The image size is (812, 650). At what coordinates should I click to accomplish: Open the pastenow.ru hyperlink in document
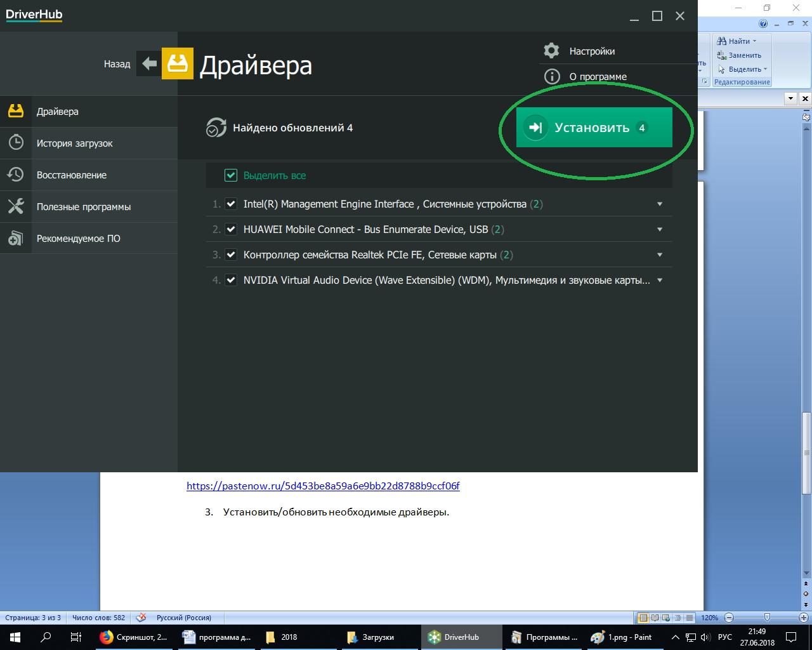click(x=323, y=486)
